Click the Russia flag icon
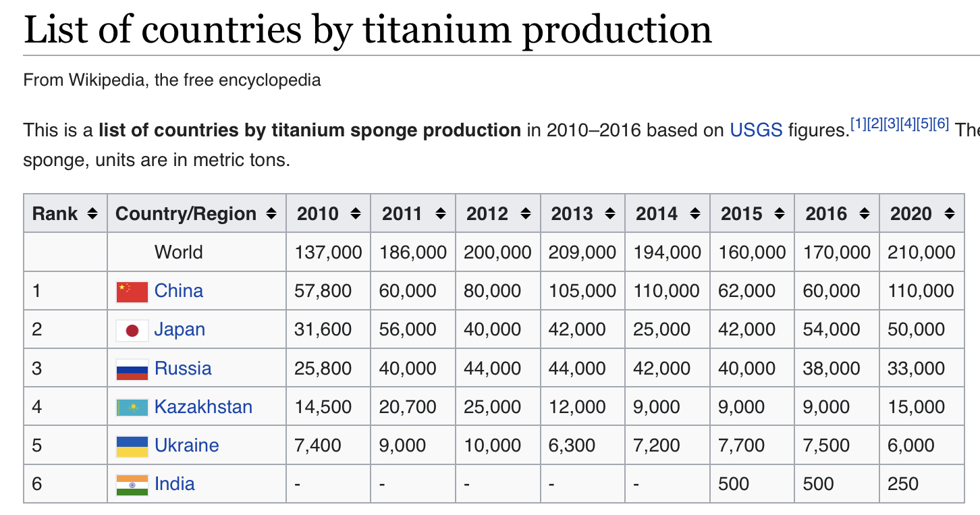This screenshot has height=515, width=980. 132,369
